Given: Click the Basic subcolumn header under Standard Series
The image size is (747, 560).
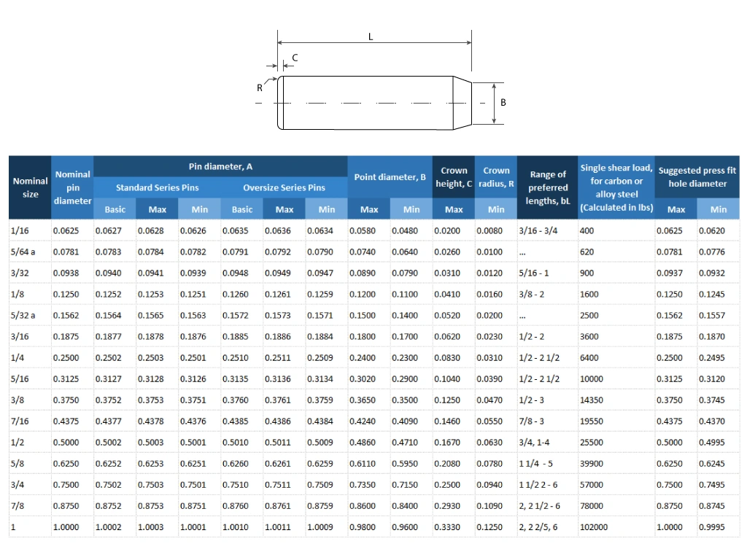Looking at the screenshot, I should [114, 209].
